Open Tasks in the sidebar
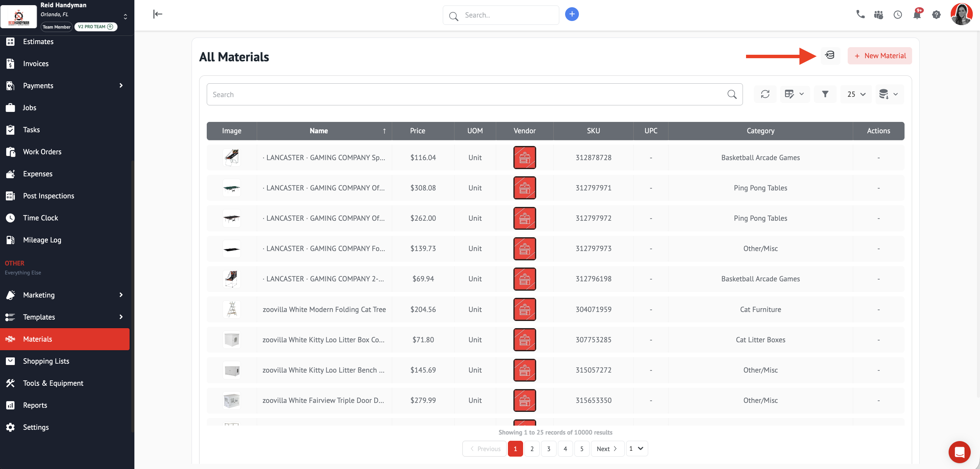 [65, 129]
